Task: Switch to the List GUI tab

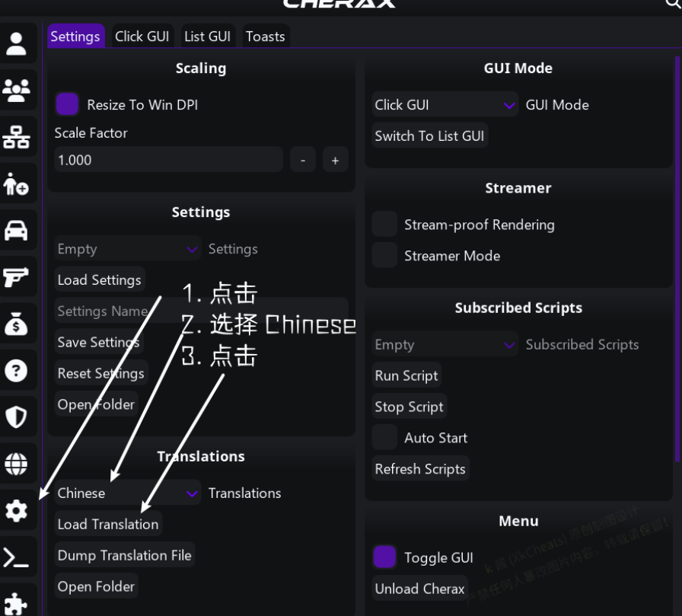Action: point(208,36)
